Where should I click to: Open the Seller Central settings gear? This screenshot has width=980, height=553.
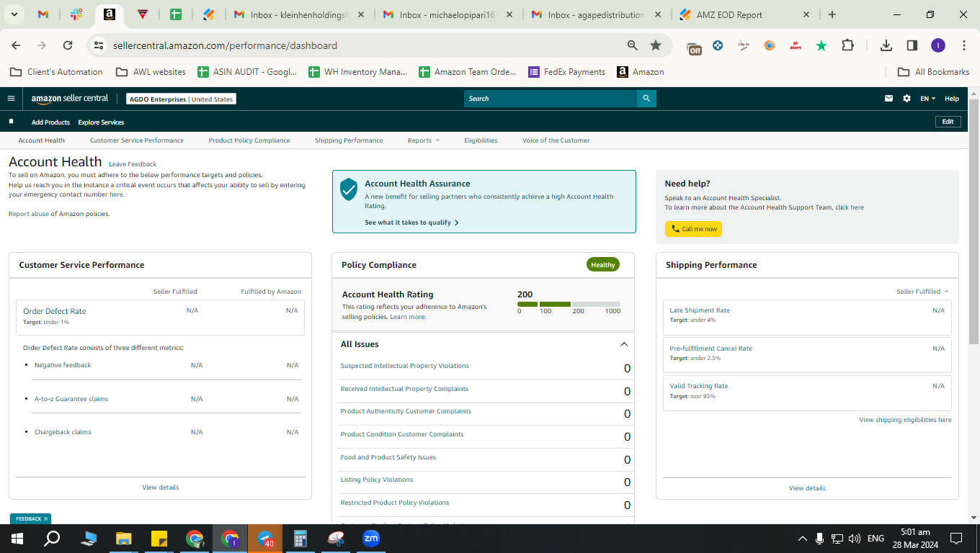tap(906, 99)
